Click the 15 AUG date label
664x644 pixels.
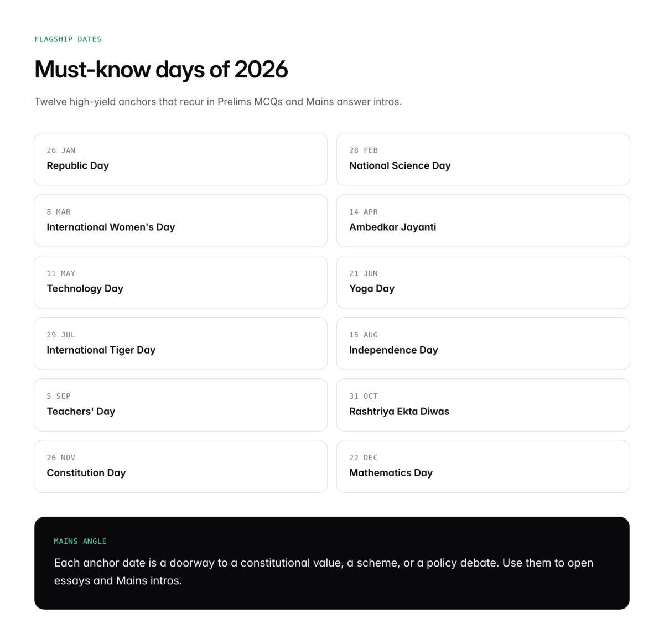pyautogui.click(x=364, y=335)
